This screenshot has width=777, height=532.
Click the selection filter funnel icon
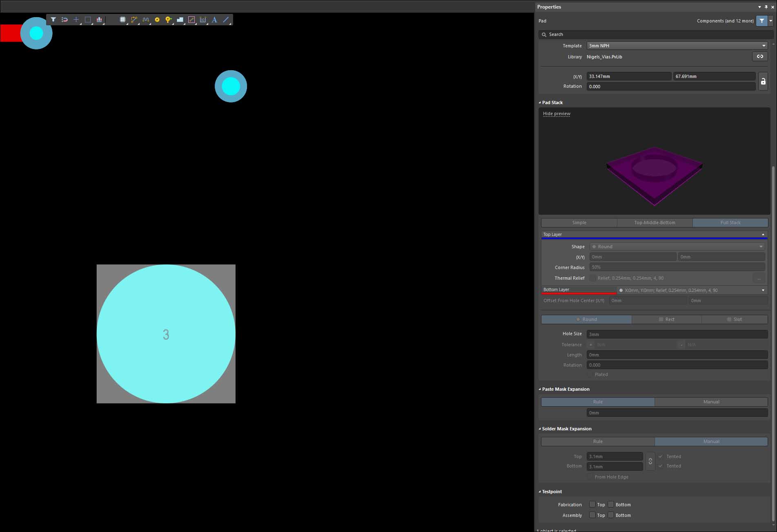click(x=53, y=20)
